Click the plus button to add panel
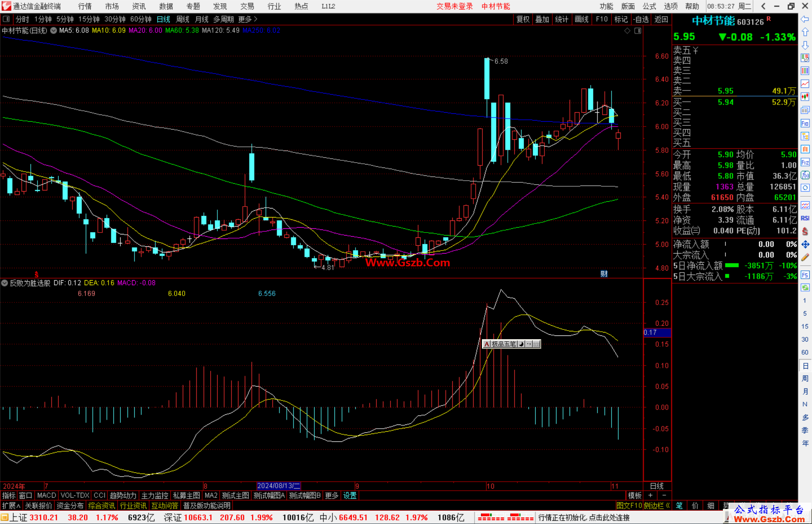Image resolution: width=812 pixels, height=524 pixels. [x=650, y=495]
